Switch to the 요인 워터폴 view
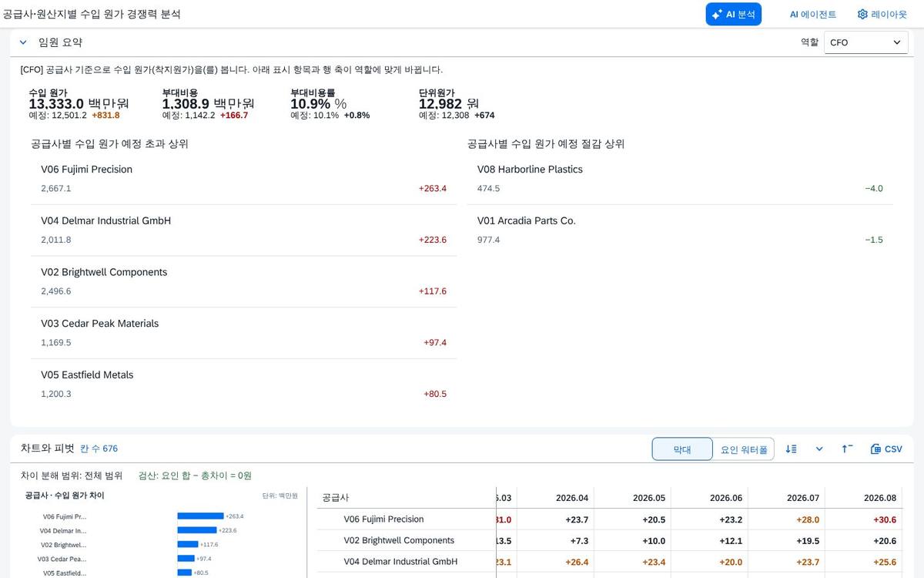This screenshot has height=578, width=924. pos(744,449)
